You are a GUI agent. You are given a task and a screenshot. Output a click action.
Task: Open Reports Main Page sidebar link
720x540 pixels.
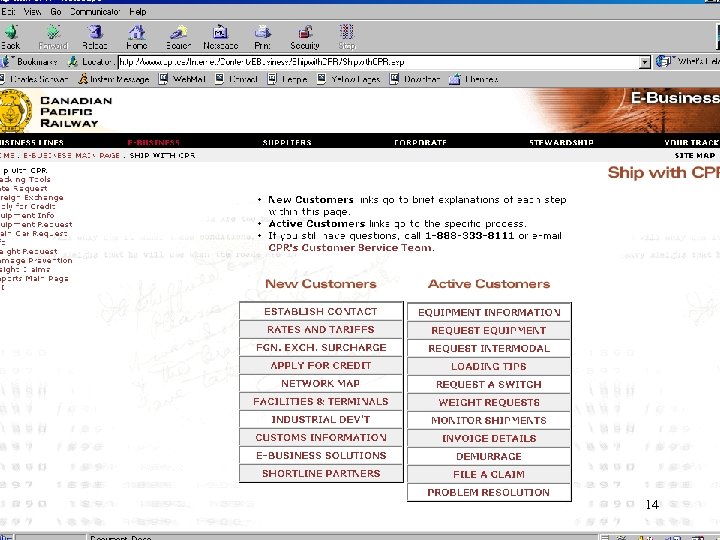coord(34,278)
